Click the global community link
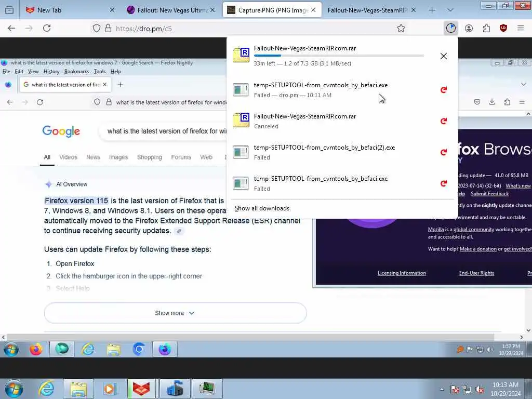 point(474,229)
